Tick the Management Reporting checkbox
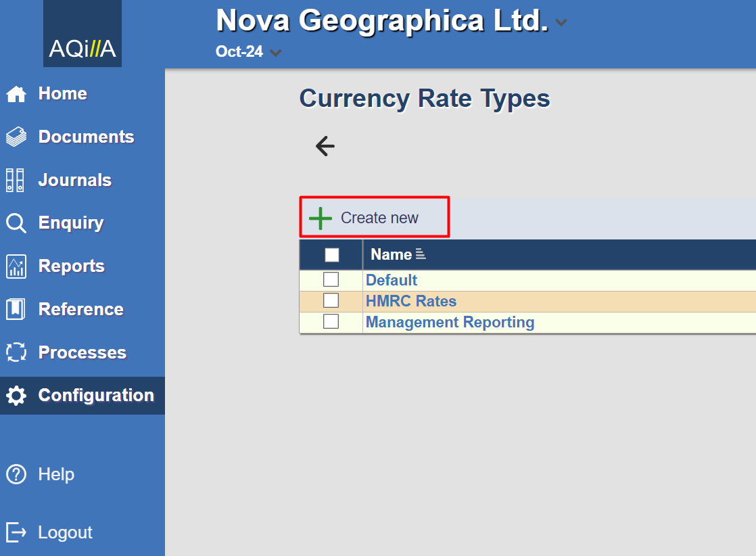The image size is (756, 556). (x=331, y=322)
